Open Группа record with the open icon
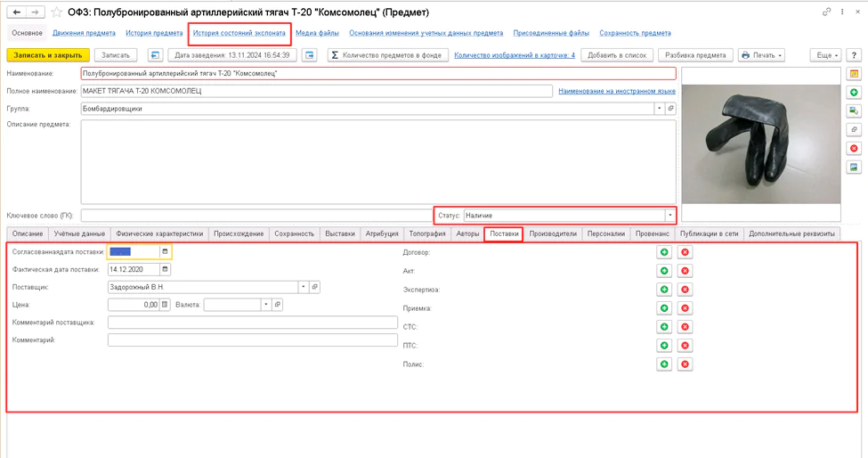 coord(670,109)
